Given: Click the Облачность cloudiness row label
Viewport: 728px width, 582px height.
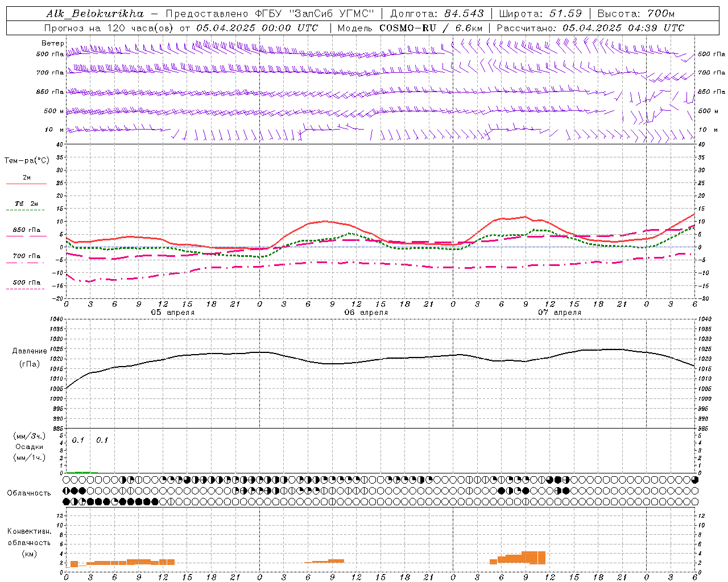Looking at the screenshot, I should point(29,493).
